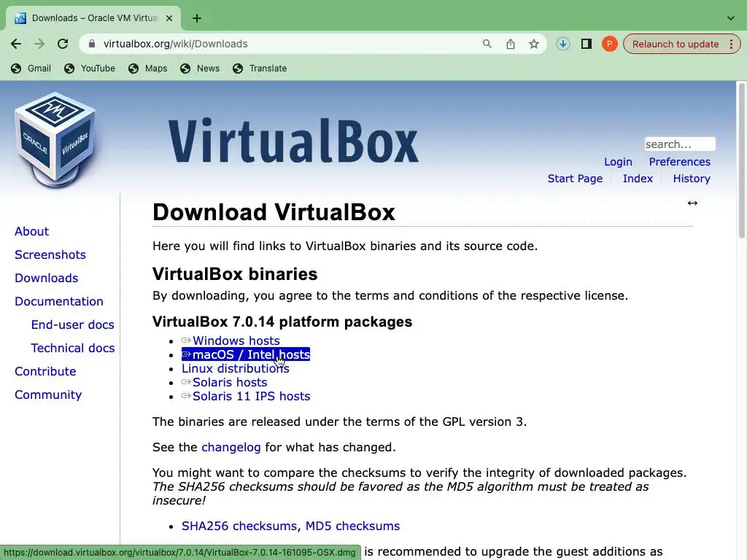The image size is (747, 560).
Task: Open the Index link
Action: pos(638,179)
